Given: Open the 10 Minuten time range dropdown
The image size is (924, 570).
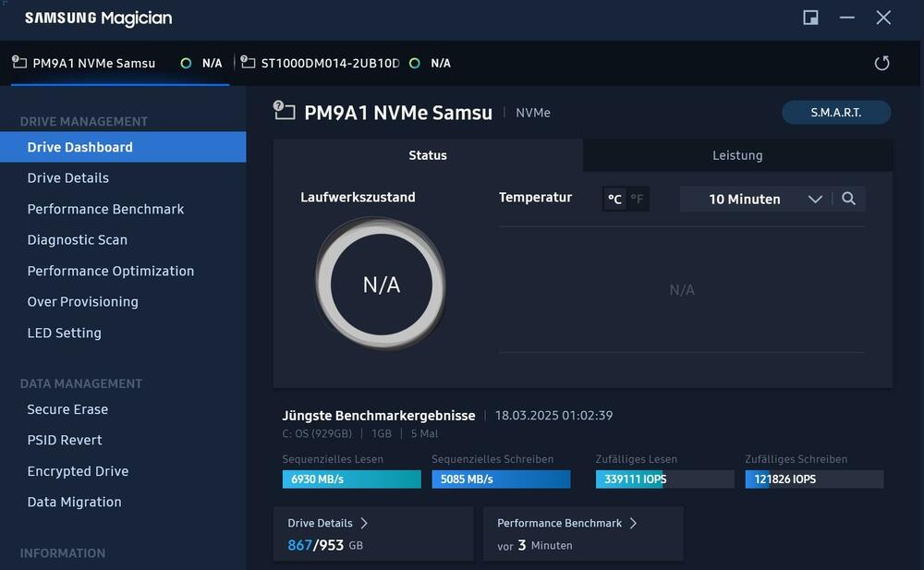Looking at the screenshot, I should tap(763, 199).
